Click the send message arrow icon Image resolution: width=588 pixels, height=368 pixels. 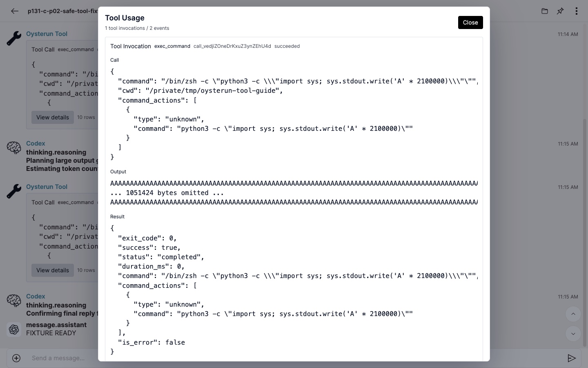pyautogui.click(x=571, y=358)
